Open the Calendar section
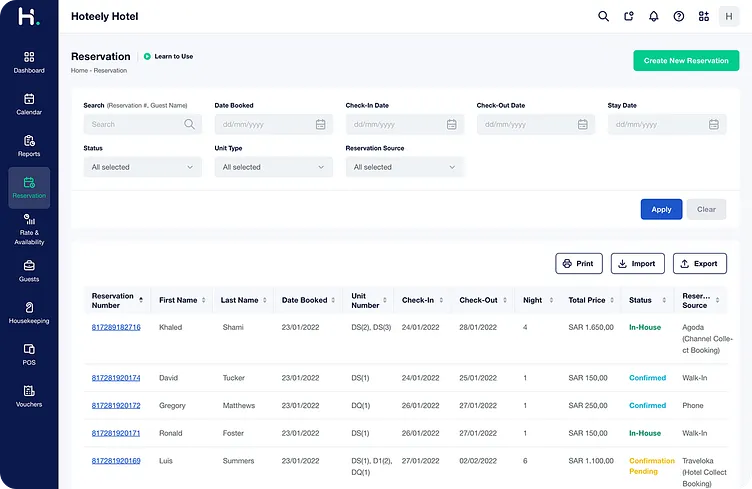This screenshot has height=489, width=752. tap(29, 105)
